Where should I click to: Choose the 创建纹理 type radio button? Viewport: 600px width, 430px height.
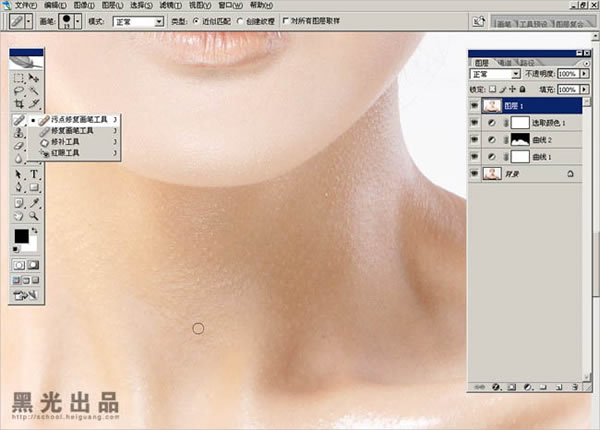(x=240, y=21)
